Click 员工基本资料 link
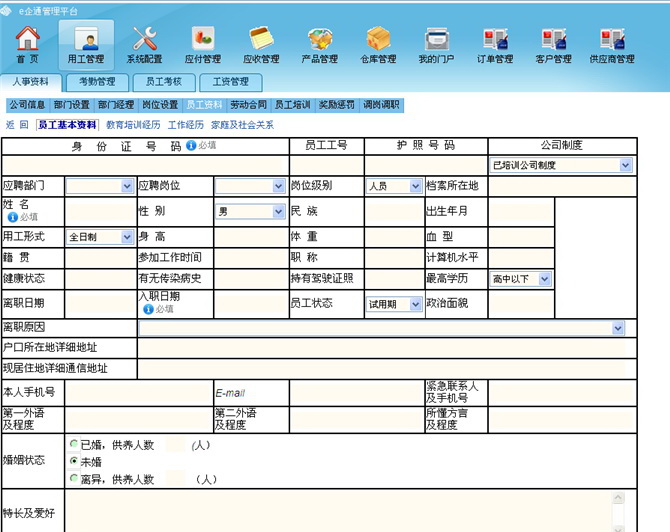670x532 pixels. [x=68, y=125]
